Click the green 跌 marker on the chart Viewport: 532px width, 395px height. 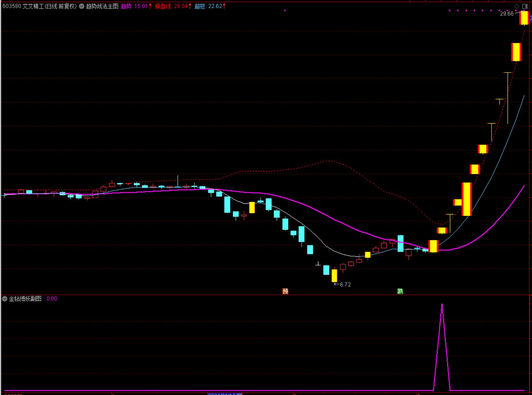pyautogui.click(x=400, y=291)
